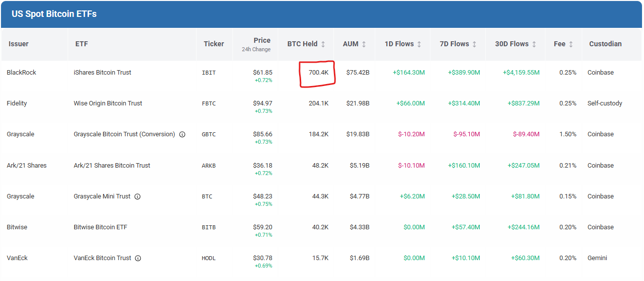Select the $5.19B AUM value
The width and height of the screenshot is (644, 281).
click(x=360, y=166)
